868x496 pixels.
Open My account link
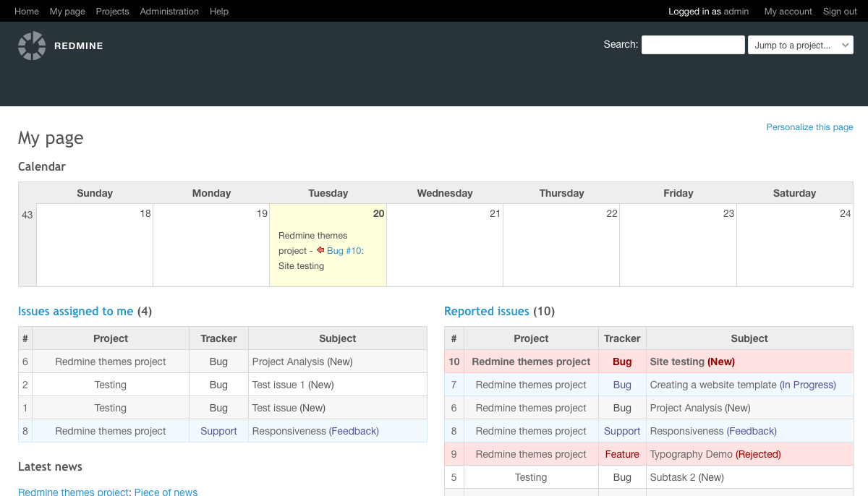point(788,11)
